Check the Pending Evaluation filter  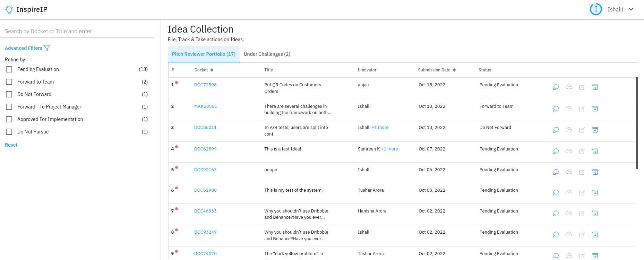coord(9,69)
